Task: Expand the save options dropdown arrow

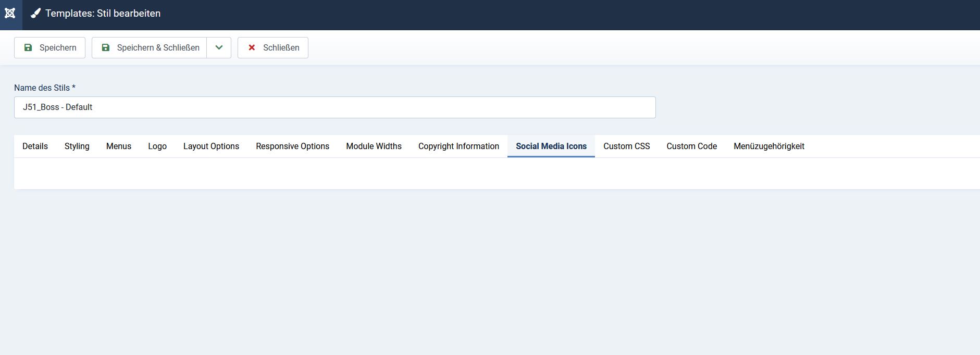Action: point(219,47)
